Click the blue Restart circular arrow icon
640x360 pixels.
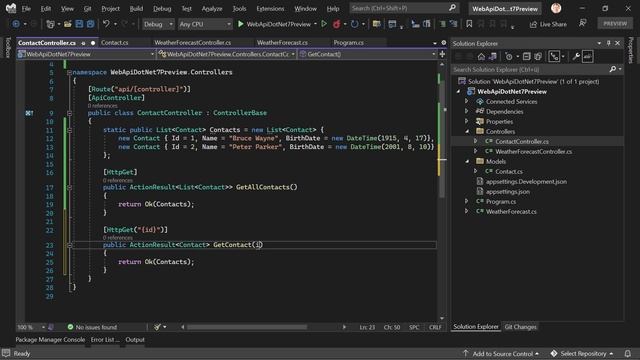354,24
